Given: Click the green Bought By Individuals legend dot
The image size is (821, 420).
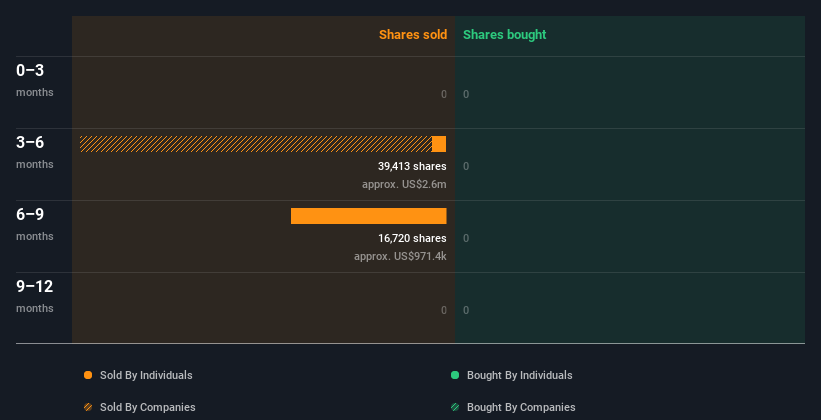Looking at the screenshot, I should (455, 375).
